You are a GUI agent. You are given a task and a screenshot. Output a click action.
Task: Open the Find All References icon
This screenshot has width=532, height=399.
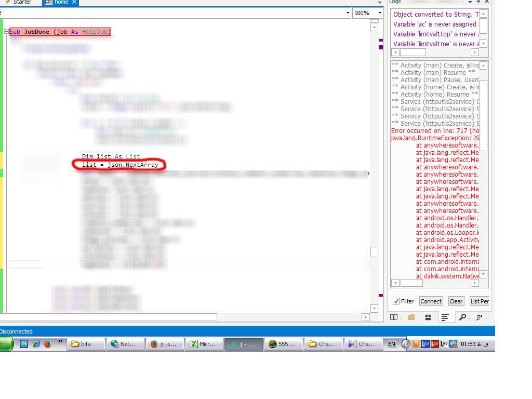pyautogui.click(x=479, y=317)
